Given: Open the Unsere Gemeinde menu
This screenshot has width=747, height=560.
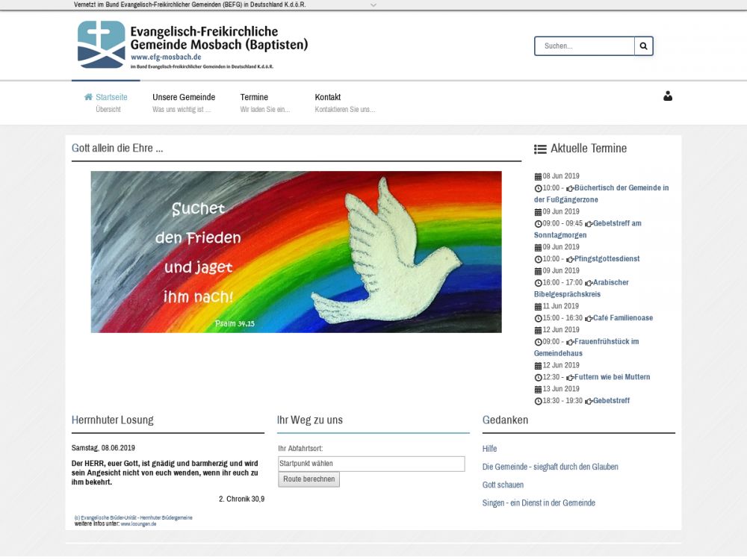Looking at the screenshot, I should pyautogui.click(x=184, y=97).
